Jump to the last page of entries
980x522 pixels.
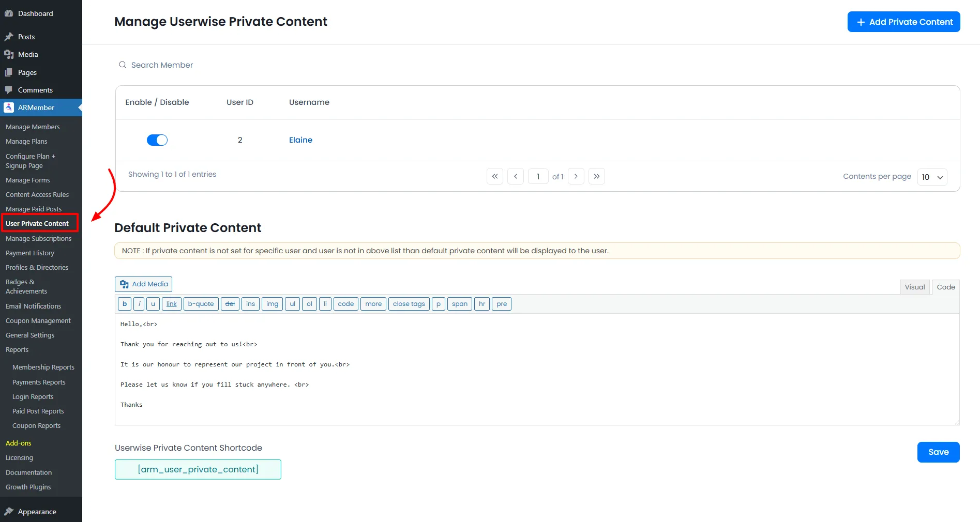point(596,176)
